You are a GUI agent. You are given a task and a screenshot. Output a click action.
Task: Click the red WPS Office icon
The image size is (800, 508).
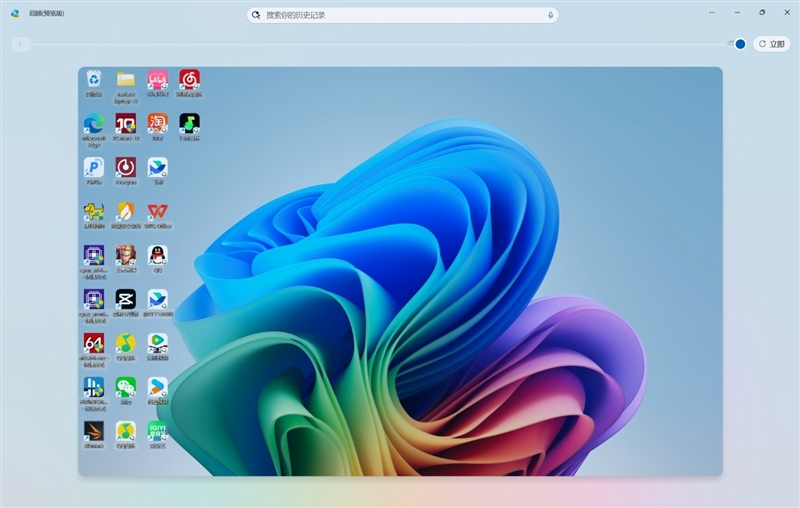(158, 212)
